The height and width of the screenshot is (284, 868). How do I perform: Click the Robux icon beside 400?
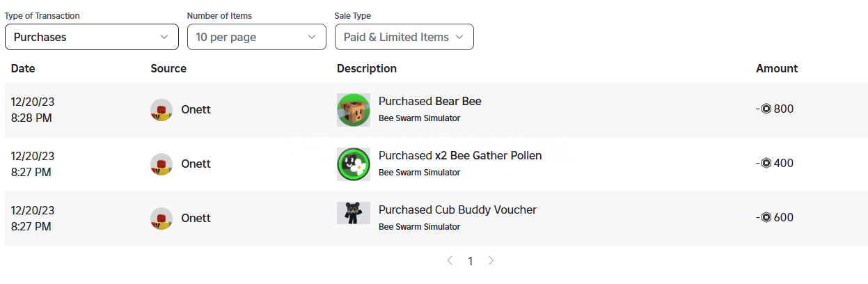766,164
